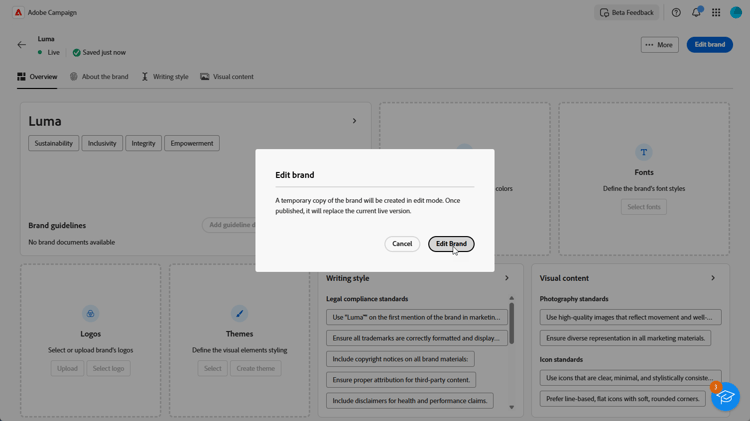Viewport: 750px width, 421px height.
Task: Click the Upload logo button
Action: [67, 368]
